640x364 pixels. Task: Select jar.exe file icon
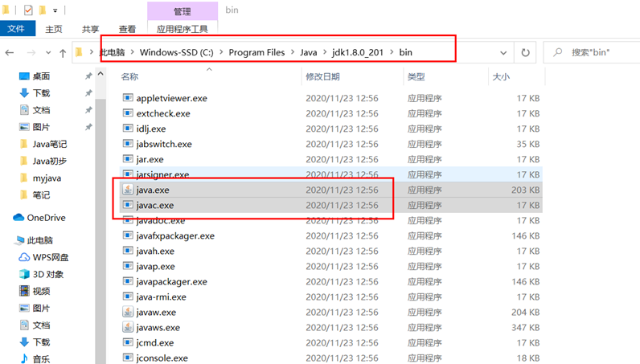coord(128,159)
